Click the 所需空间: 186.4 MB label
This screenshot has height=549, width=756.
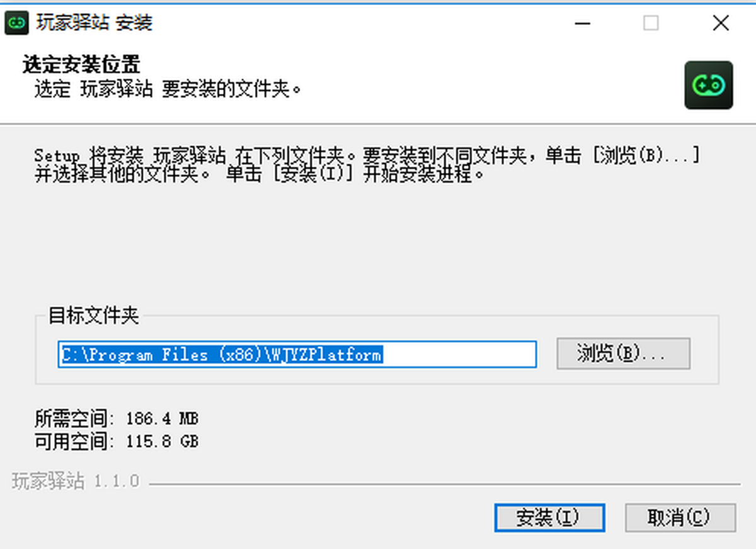point(117,418)
